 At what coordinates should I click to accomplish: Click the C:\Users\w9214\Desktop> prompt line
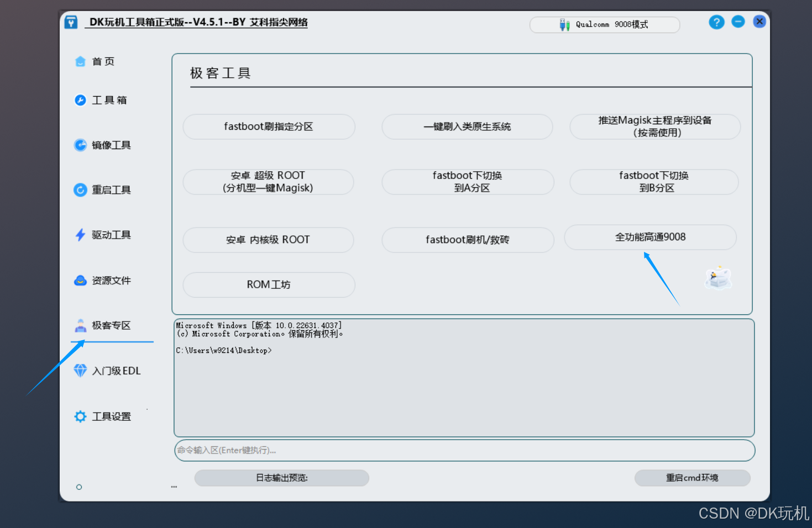(224, 351)
